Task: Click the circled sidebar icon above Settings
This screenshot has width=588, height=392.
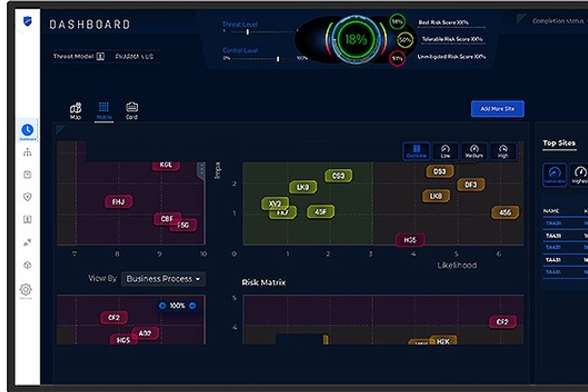Action: (27, 265)
